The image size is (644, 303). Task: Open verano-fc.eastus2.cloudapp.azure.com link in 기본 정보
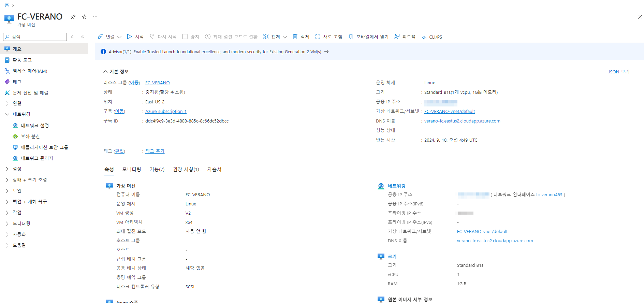[x=462, y=121]
